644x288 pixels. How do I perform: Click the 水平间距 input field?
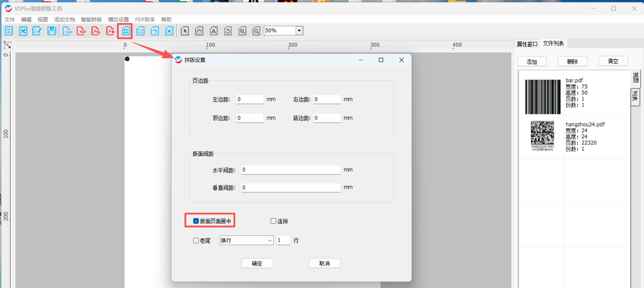click(291, 170)
